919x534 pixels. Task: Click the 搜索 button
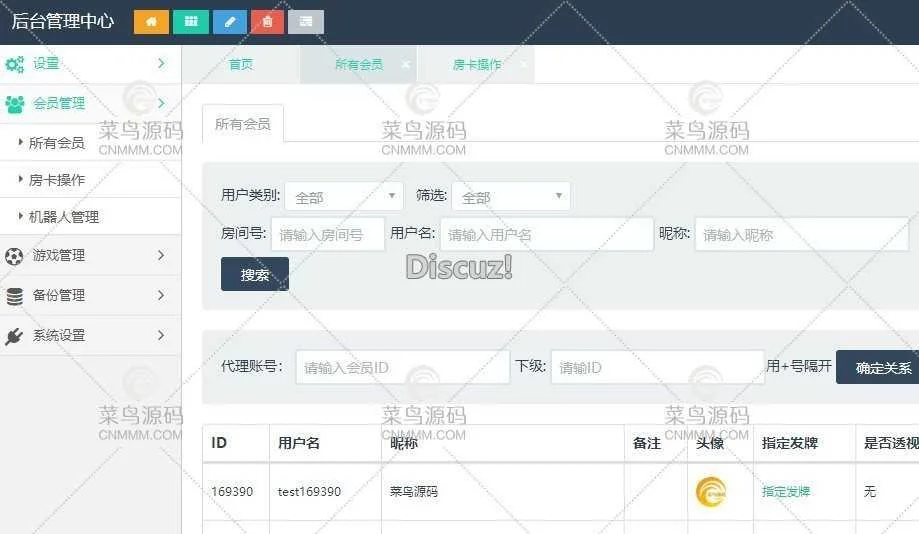click(255, 274)
